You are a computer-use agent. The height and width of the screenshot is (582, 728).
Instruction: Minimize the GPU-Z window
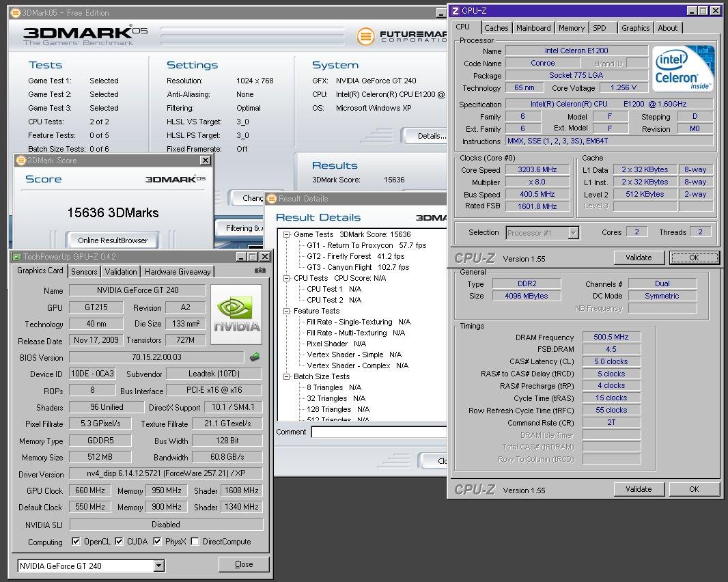click(x=242, y=256)
